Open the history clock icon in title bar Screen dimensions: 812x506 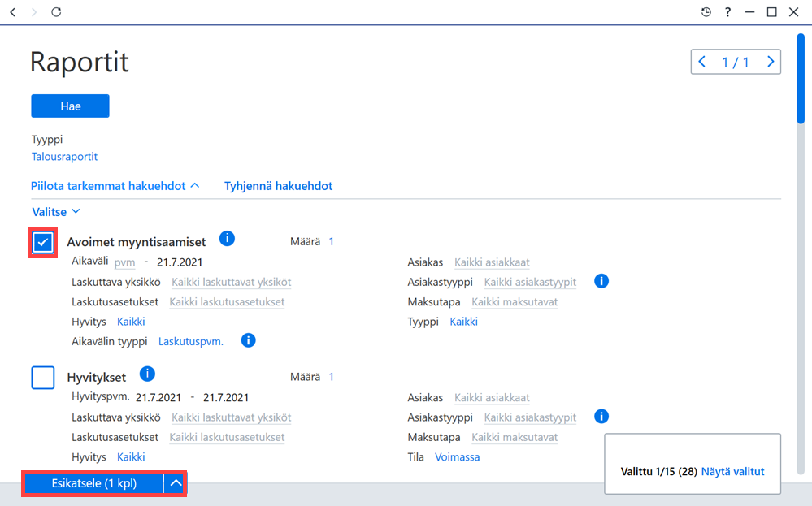coord(706,12)
